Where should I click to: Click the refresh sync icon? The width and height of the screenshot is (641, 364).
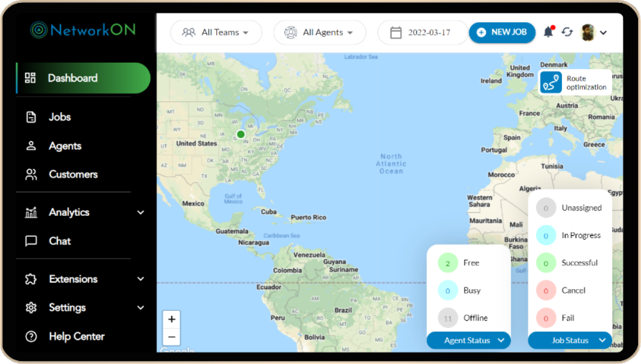coord(567,32)
